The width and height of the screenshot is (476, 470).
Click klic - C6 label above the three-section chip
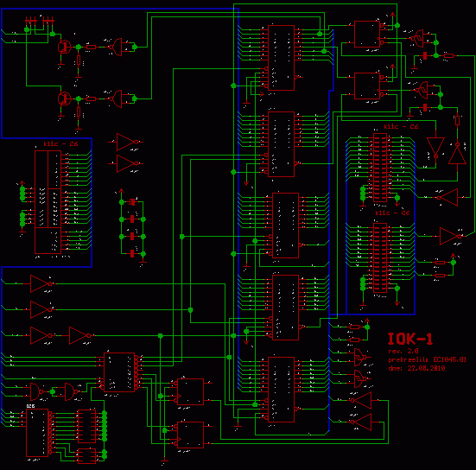(x=60, y=144)
